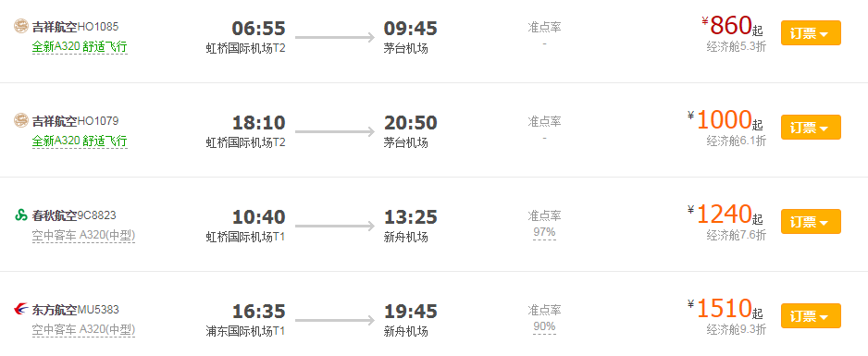
Task: Click the 16:35 departure time from 浦东国际机场T1
Action: pyautogui.click(x=258, y=312)
